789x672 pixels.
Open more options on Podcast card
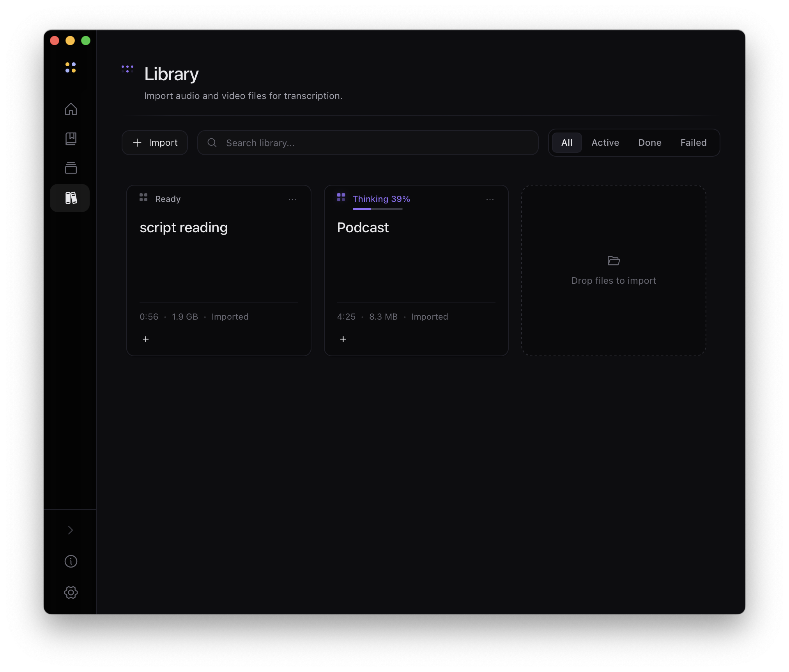pos(490,199)
